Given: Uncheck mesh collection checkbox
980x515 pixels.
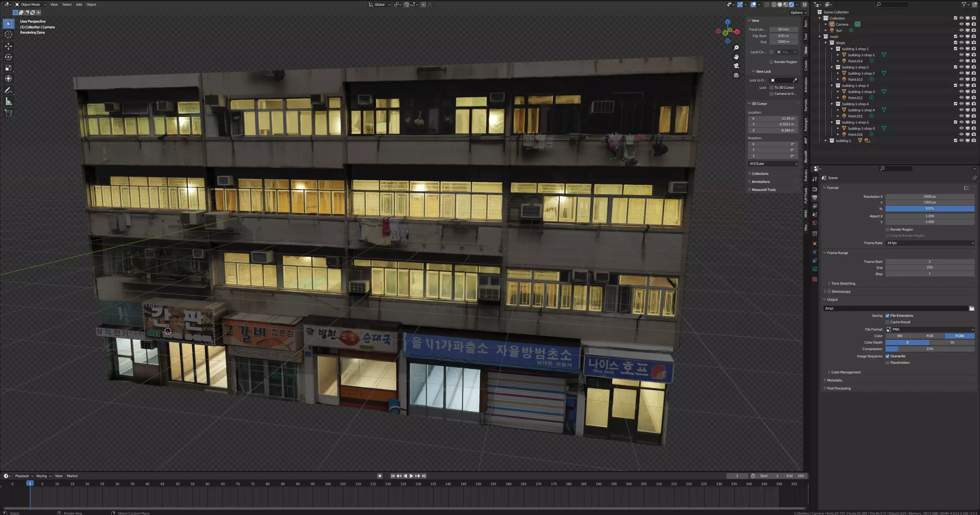Looking at the screenshot, I should coord(955,37).
